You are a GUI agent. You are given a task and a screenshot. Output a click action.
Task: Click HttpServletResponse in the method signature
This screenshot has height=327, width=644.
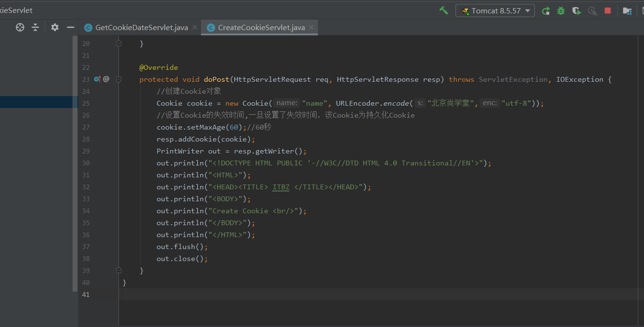[378, 79]
